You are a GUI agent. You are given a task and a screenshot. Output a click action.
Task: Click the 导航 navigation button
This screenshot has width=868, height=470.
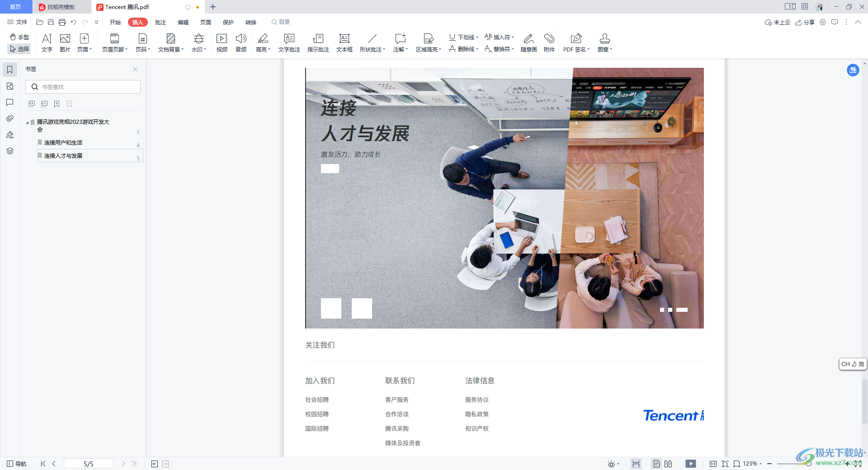[x=17, y=464]
